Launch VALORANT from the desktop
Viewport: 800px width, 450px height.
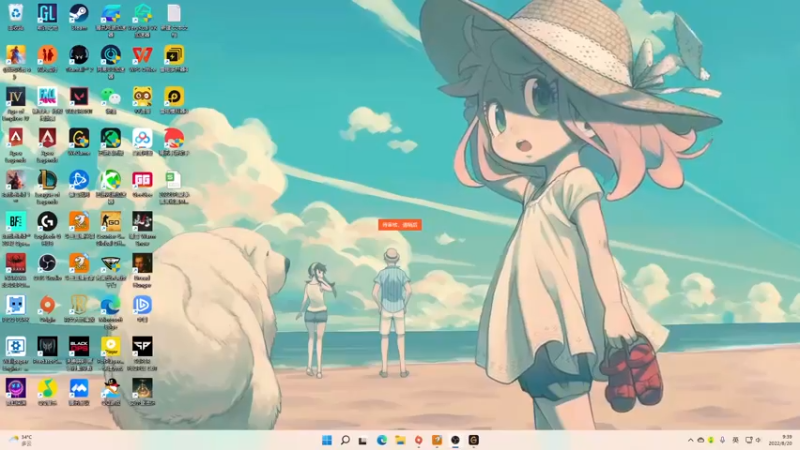[79, 96]
